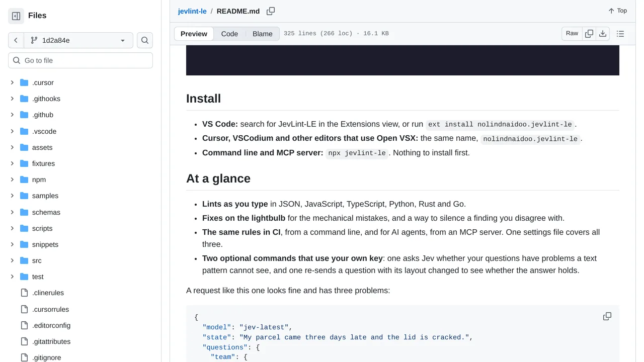
Task: Download the raw README file
Action: pos(603,34)
